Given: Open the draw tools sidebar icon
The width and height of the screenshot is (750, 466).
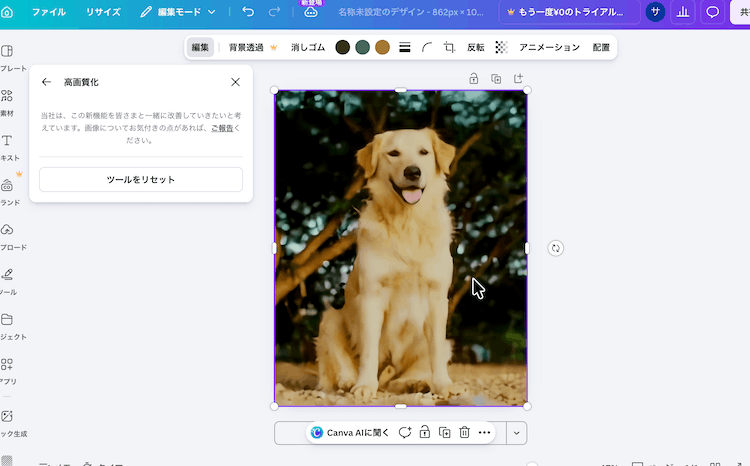Looking at the screenshot, I should tap(7, 275).
